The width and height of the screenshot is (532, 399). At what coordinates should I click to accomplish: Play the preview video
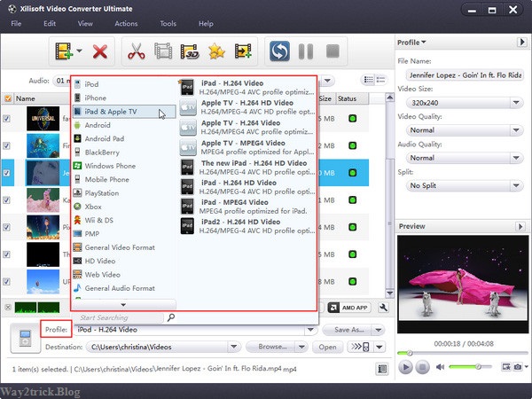[x=405, y=367]
